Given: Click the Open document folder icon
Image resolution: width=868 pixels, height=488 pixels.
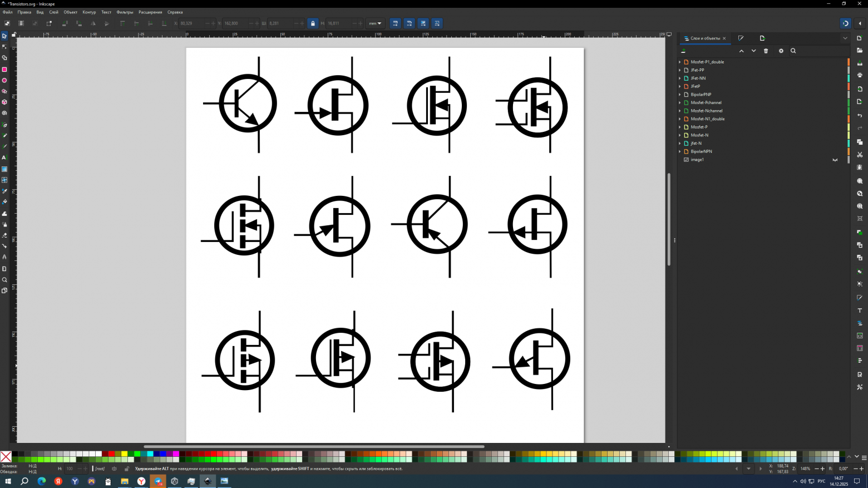Looking at the screenshot, I should tap(860, 51).
